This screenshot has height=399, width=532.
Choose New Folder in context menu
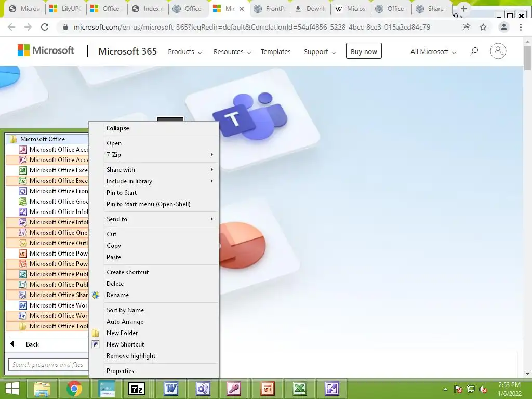click(x=161, y=333)
